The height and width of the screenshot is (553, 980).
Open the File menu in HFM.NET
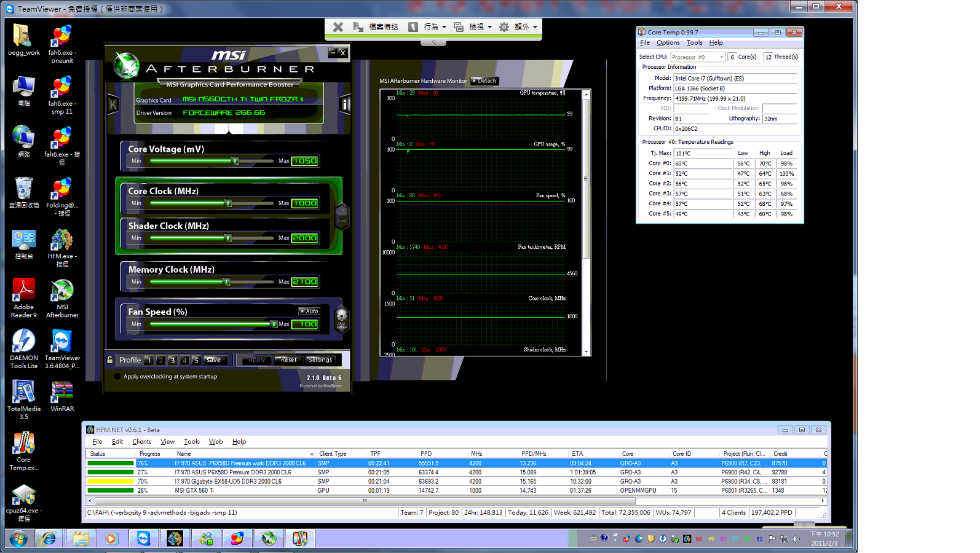97,441
